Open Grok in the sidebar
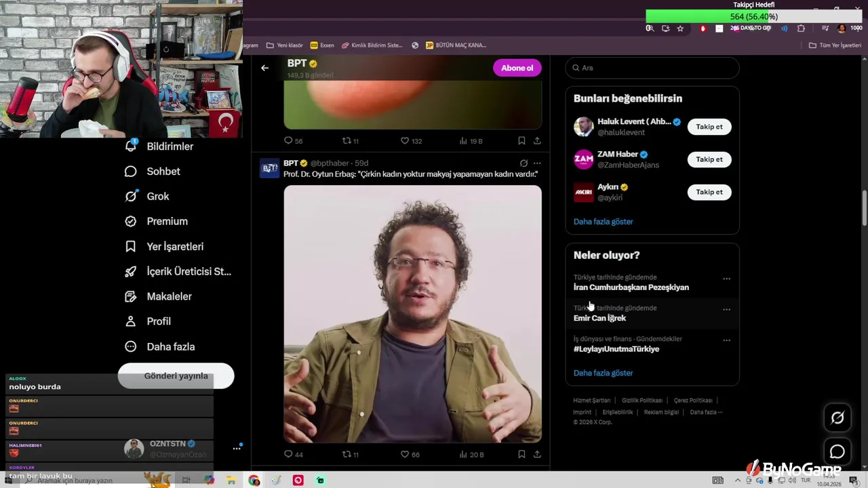 click(149, 197)
